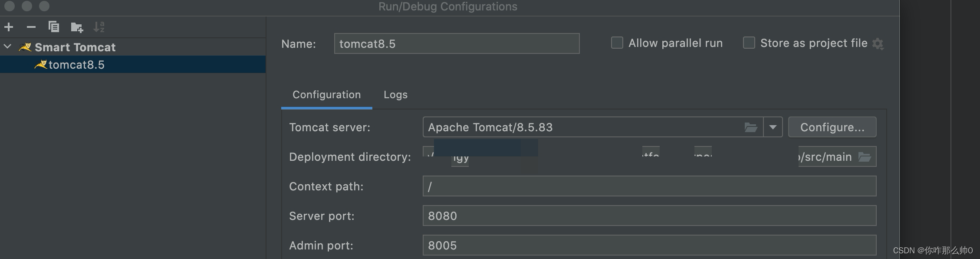980x259 pixels.
Task: Browse for deployment directory folder
Action: coord(865,157)
